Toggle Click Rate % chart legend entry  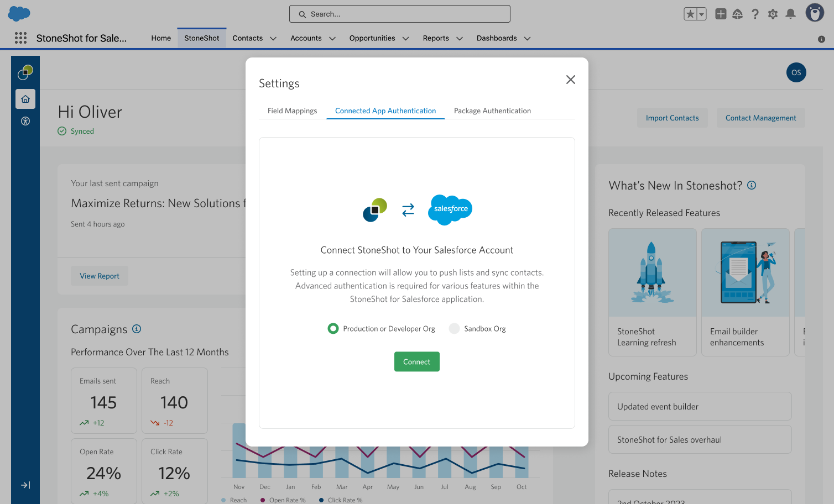(341, 500)
